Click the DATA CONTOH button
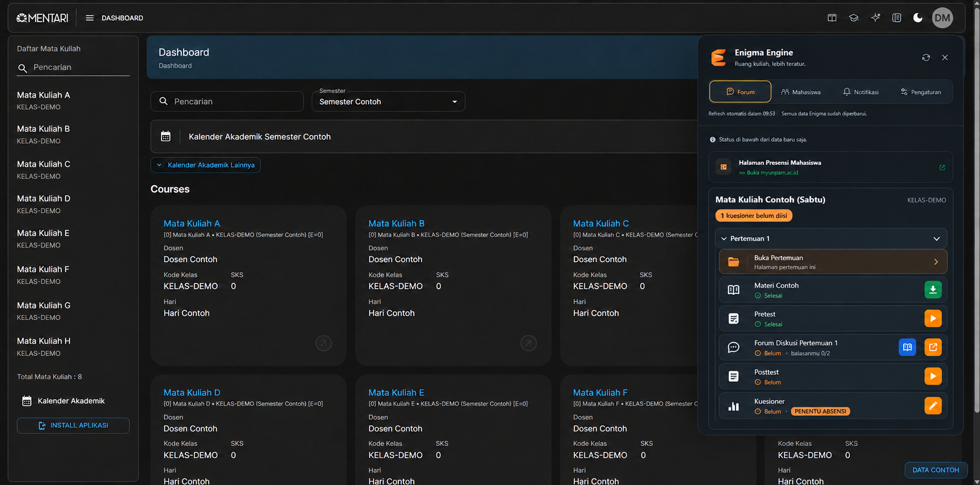This screenshot has width=980, height=485. point(935,470)
